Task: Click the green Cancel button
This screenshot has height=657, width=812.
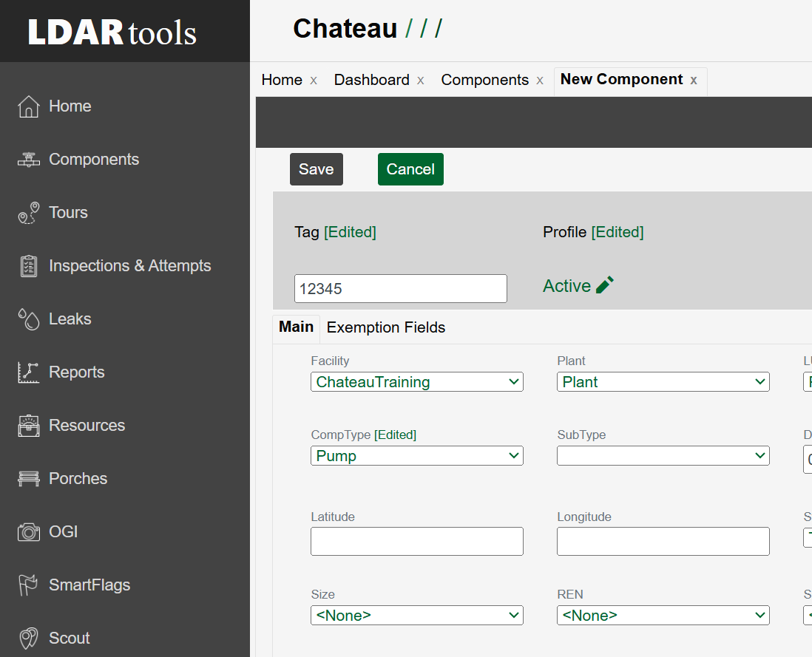Action: 410,169
